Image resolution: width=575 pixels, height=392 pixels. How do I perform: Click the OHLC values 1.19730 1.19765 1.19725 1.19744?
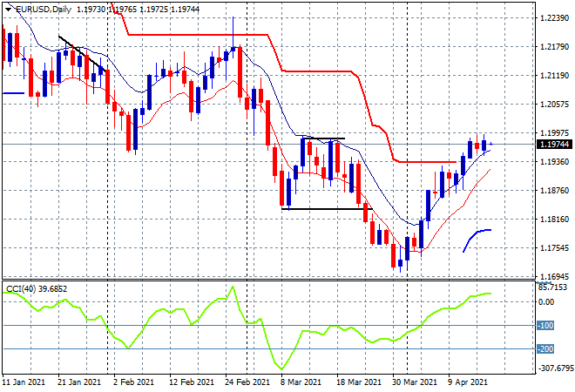(138, 10)
